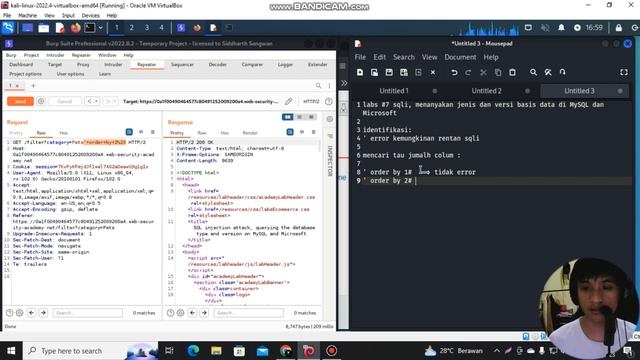Close document using Mousepad toolbar X
The image size is (640, 360).
coord(433,72)
